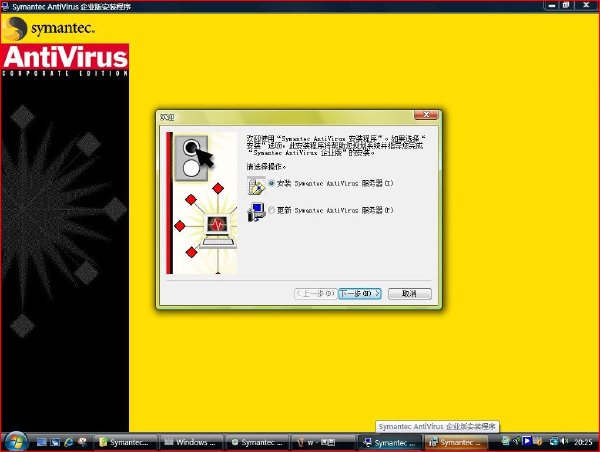
Task: Switch to the Windows taskbar button
Action: 191,442
